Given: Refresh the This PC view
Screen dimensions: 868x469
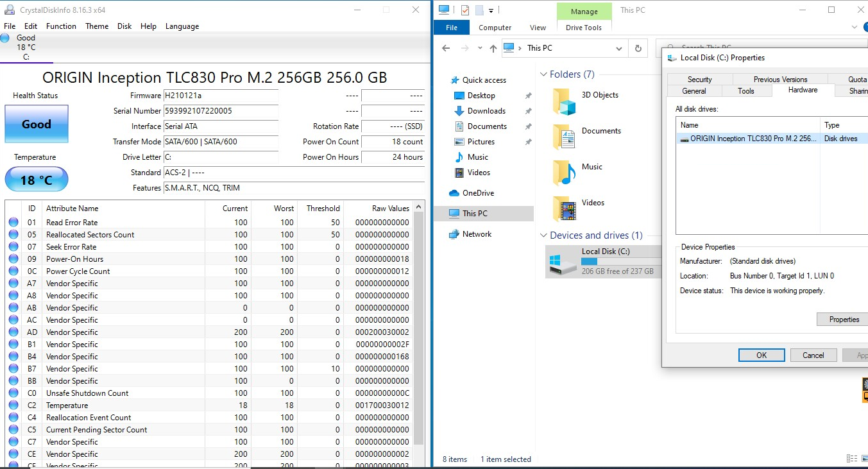Looking at the screenshot, I should point(638,48).
